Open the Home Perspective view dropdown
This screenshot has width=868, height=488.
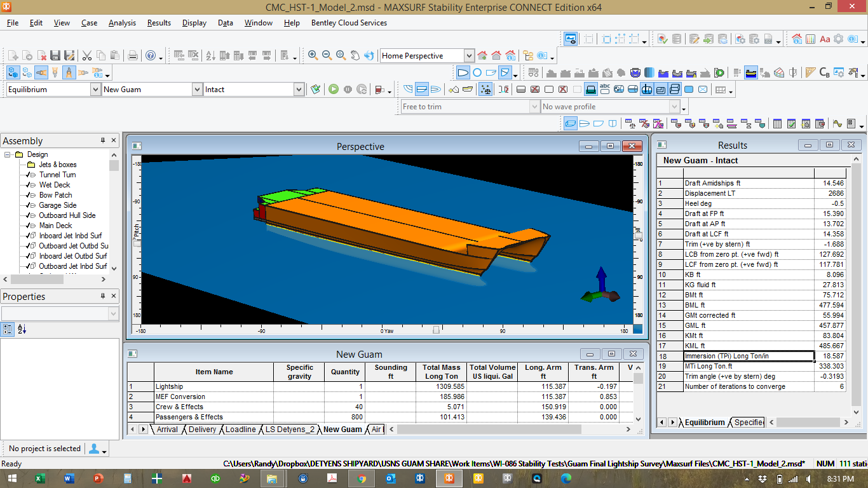(x=469, y=56)
